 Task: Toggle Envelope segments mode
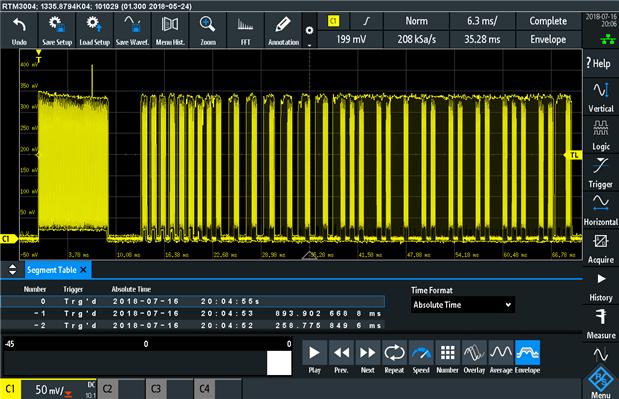coord(527,358)
